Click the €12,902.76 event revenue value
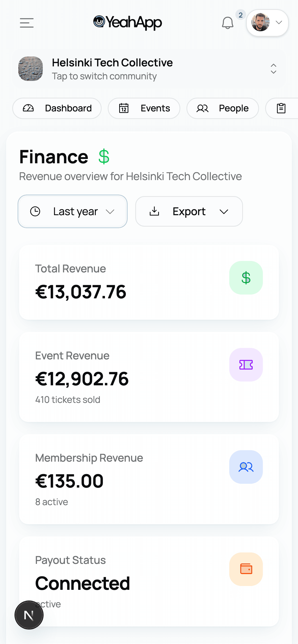The height and width of the screenshot is (644, 298). pyautogui.click(x=82, y=379)
